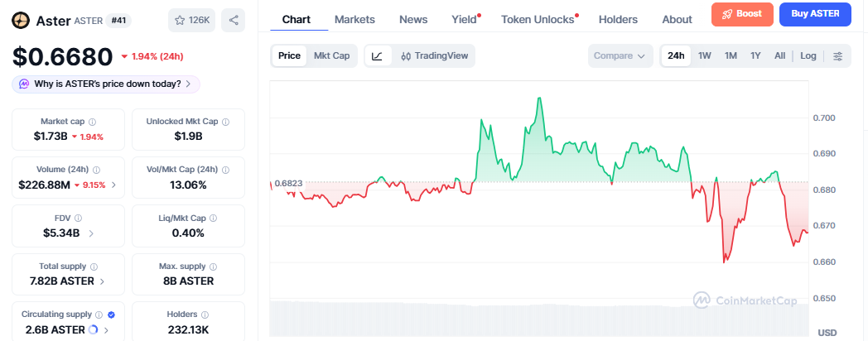Click the FDV info icon

click(78, 219)
